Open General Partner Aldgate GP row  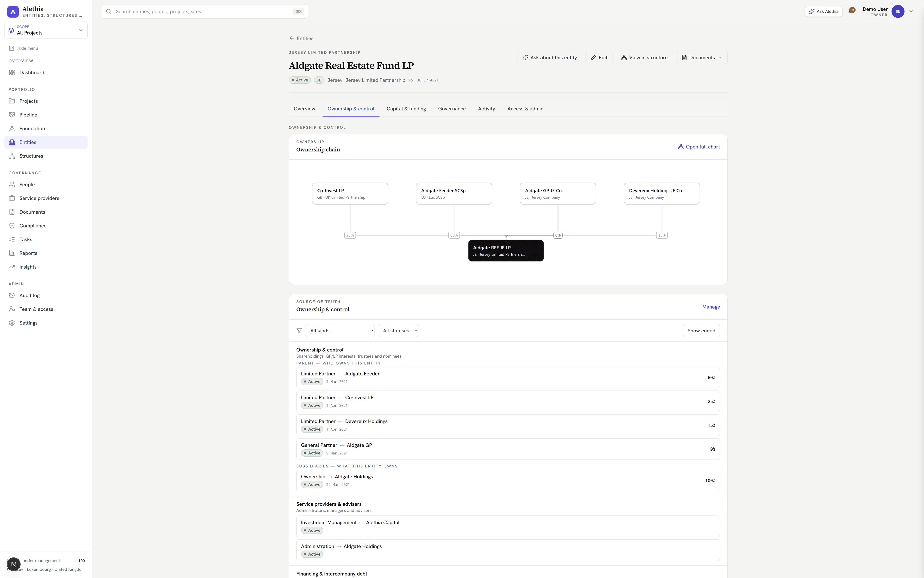508,449
